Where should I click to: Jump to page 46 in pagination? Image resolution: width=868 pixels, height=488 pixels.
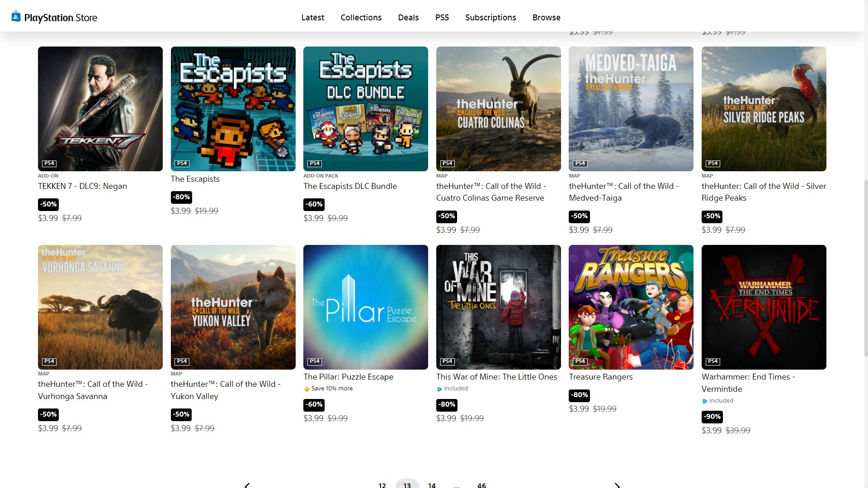[481, 485]
